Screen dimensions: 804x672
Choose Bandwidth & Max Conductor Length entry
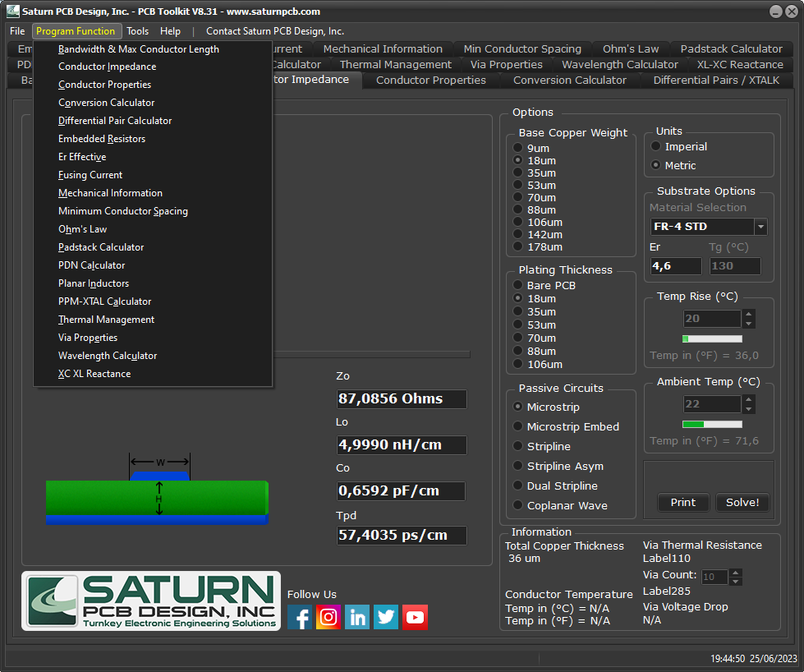[x=152, y=49]
